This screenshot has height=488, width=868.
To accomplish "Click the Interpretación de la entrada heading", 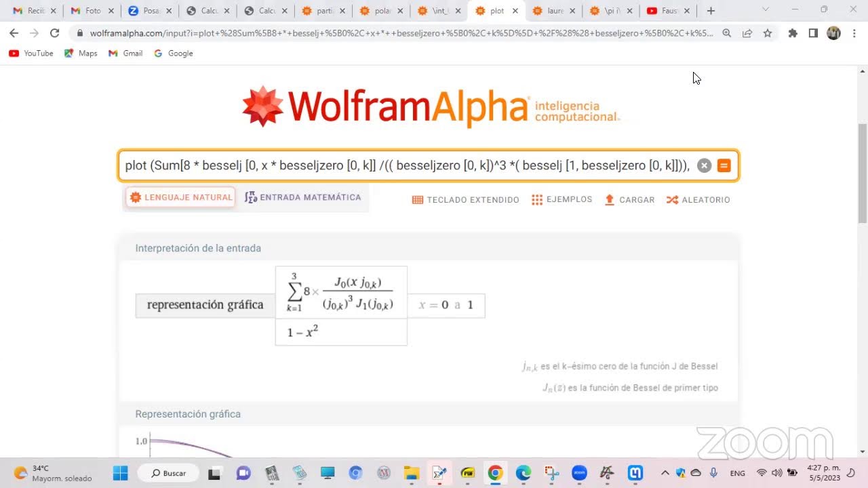I will coord(198,248).
